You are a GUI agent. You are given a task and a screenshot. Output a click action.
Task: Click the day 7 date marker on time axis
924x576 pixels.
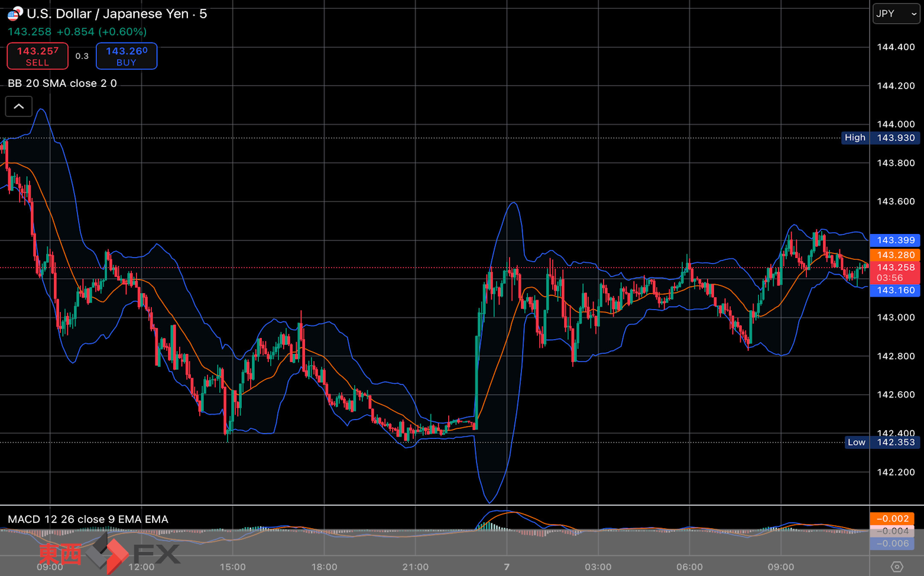point(507,567)
